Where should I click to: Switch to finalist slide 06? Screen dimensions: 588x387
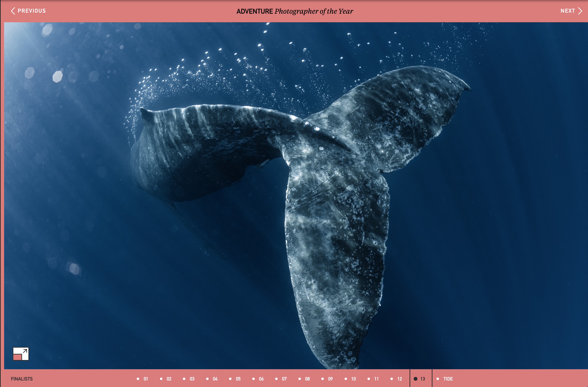[x=261, y=379]
